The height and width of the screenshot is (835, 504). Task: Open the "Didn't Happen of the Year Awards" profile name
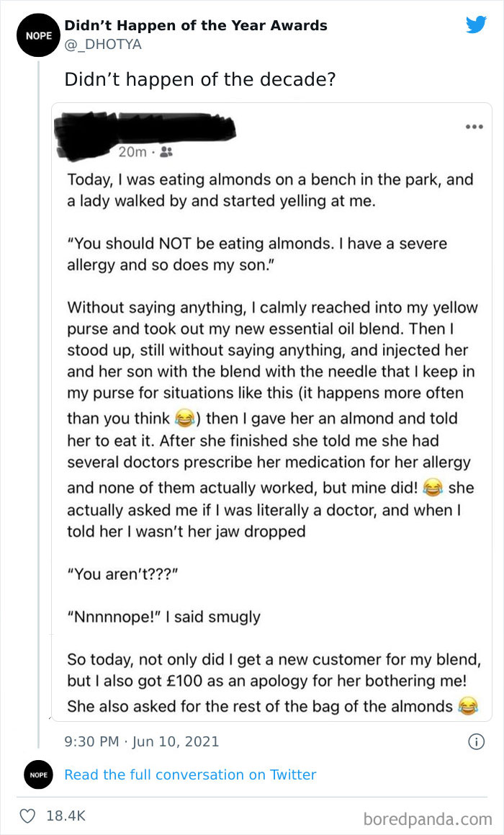196,25
